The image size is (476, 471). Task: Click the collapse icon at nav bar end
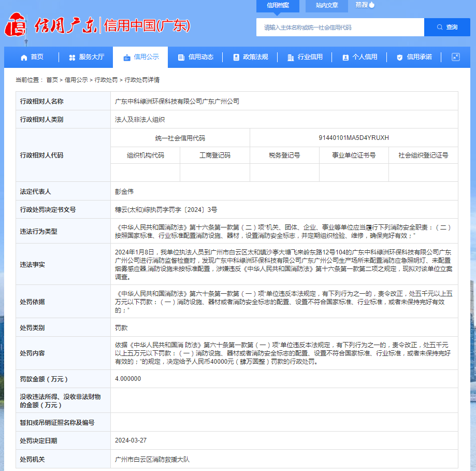click(x=456, y=57)
